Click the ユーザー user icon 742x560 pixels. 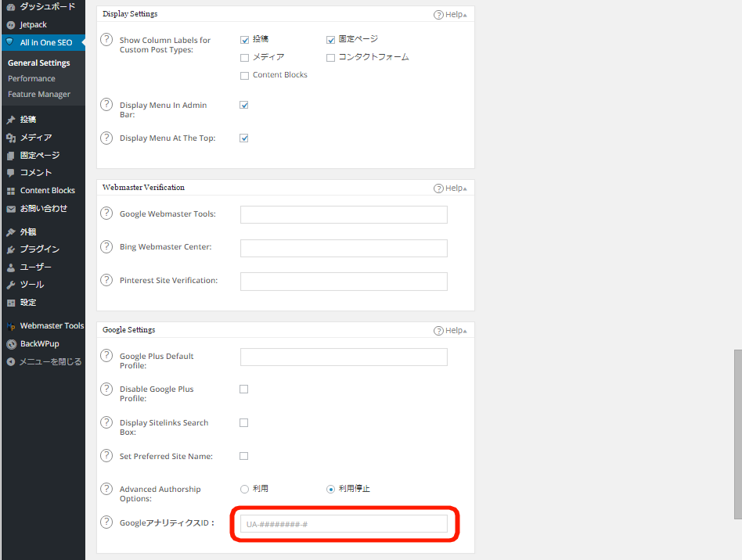coord(11,267)
